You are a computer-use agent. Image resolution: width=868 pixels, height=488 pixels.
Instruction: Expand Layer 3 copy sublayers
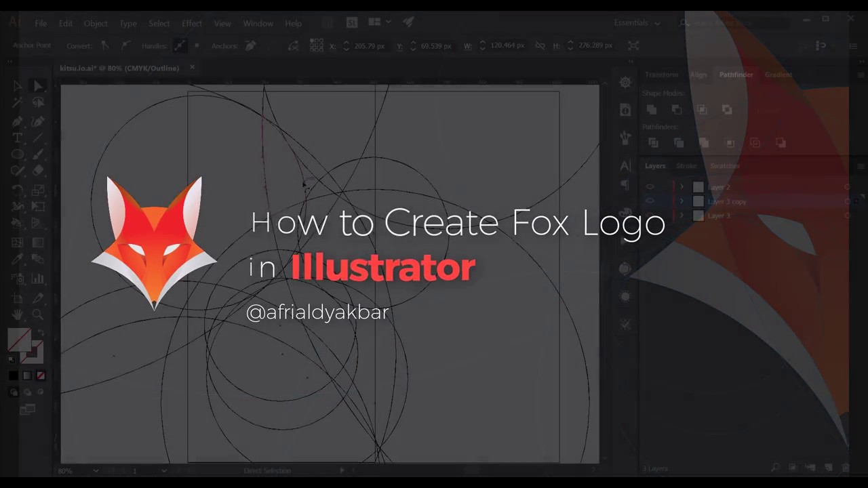point(682,201)
